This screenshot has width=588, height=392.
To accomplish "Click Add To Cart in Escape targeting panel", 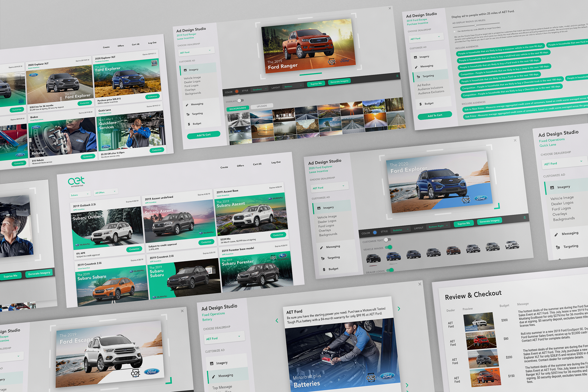I will (435, 115).
